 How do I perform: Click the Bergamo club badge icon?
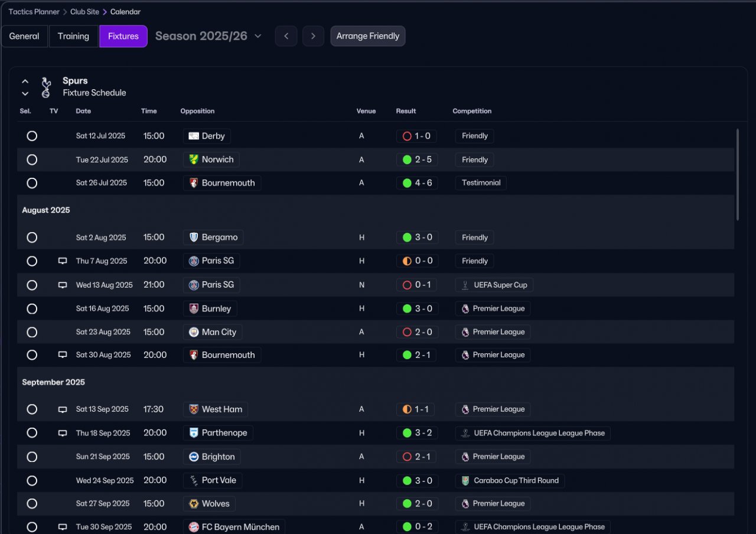pos(194,237)
